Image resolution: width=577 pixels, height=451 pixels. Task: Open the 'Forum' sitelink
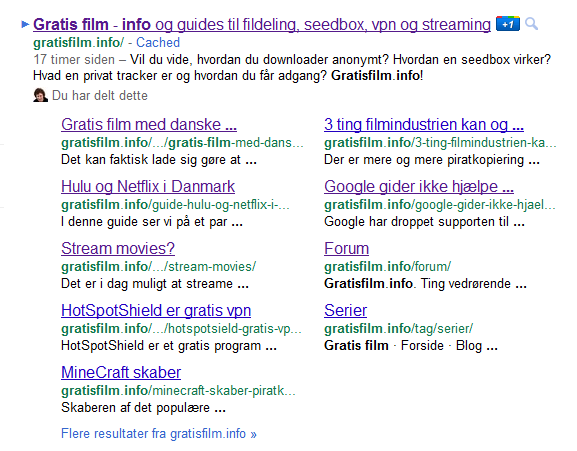click(346, 248)
